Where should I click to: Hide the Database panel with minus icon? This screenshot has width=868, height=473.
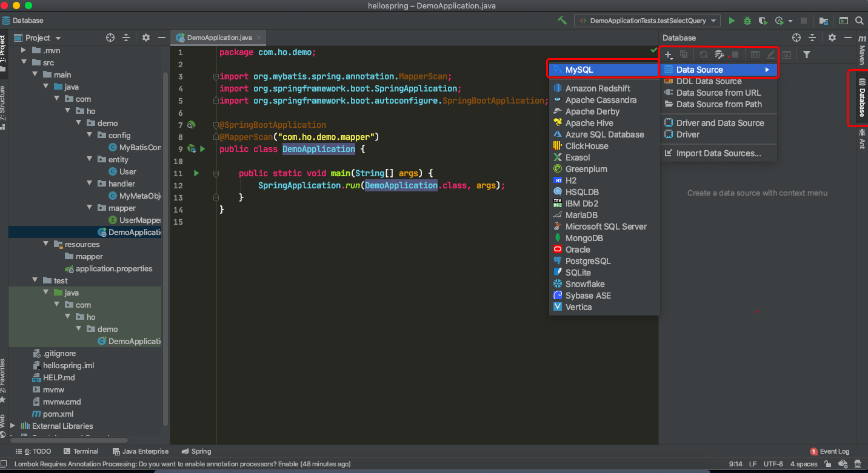coord(848,38)
